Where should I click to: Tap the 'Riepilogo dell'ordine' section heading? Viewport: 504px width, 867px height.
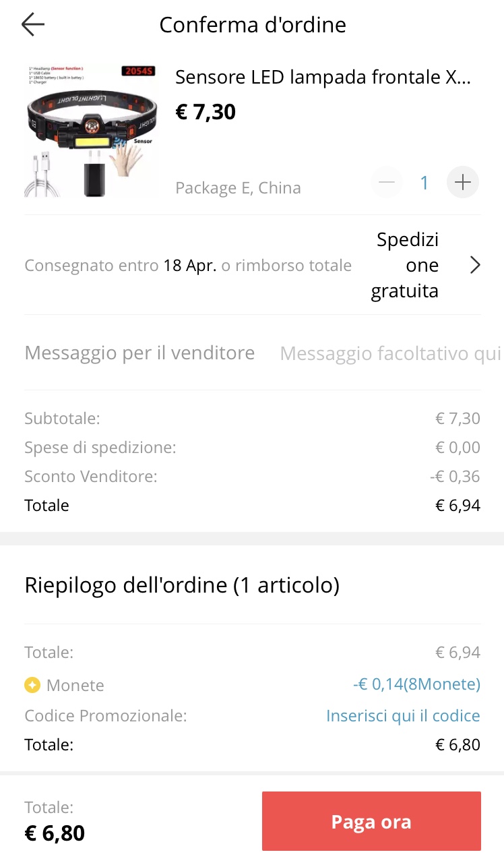pyautogui.click(x=182, y=585)
